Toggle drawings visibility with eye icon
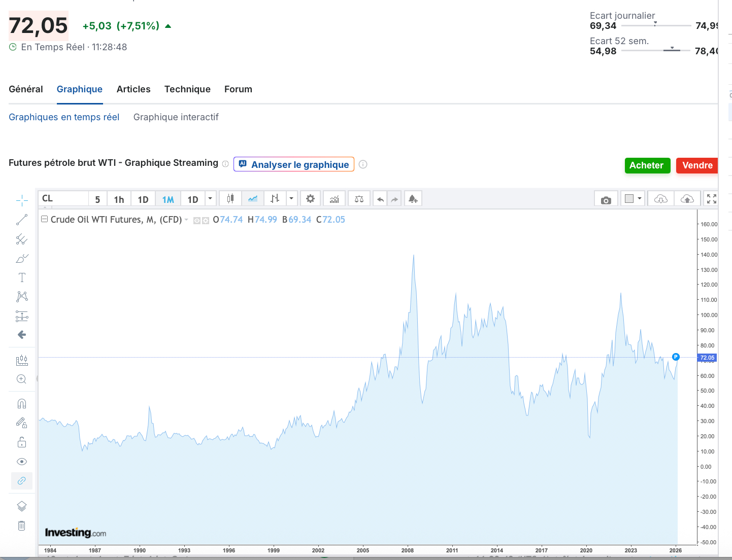This screenshot has width=732, height=560. click(22, 462)
